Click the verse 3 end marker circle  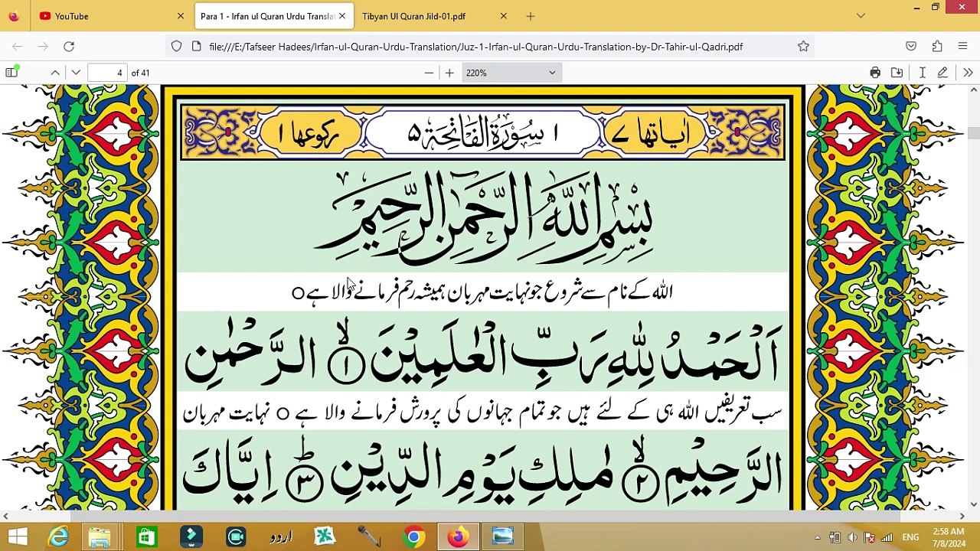[x=305, y=482]
